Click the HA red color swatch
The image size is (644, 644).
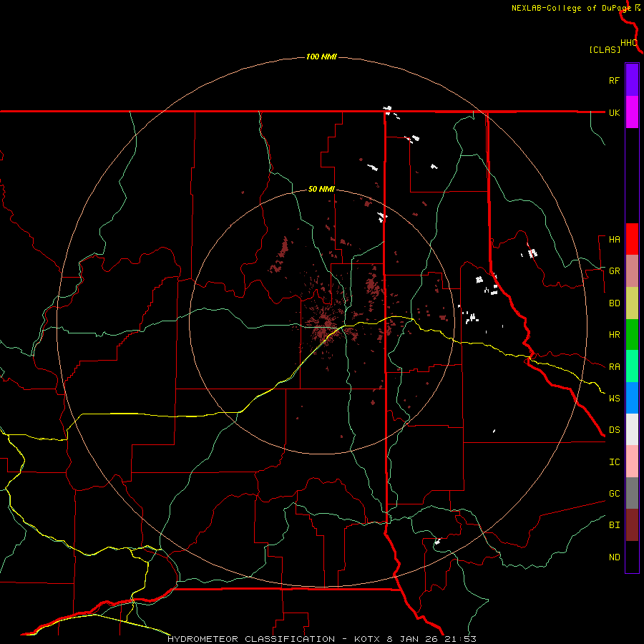(x=632, y=239)
